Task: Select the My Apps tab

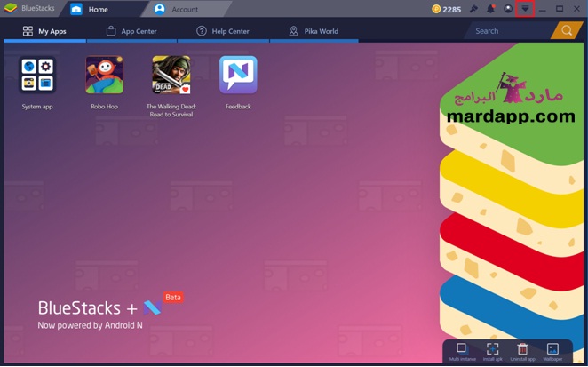Action: pos(44,31)
